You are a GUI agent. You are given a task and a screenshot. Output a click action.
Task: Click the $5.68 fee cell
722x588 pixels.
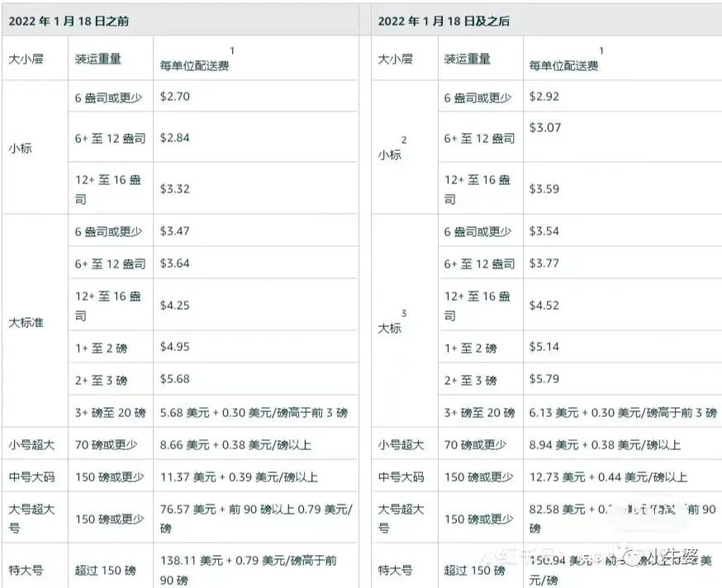(175, 379)
